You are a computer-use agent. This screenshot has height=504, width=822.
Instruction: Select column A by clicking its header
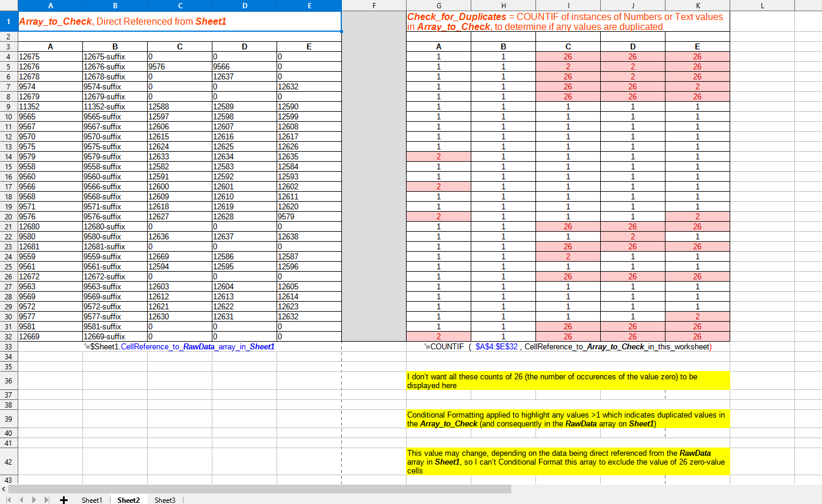tap(51, 5)
